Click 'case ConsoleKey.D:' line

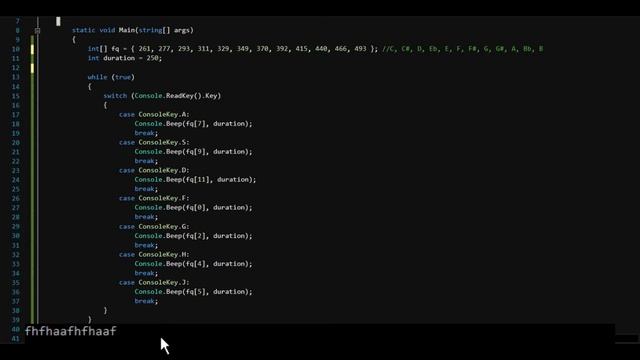(154, 170)
